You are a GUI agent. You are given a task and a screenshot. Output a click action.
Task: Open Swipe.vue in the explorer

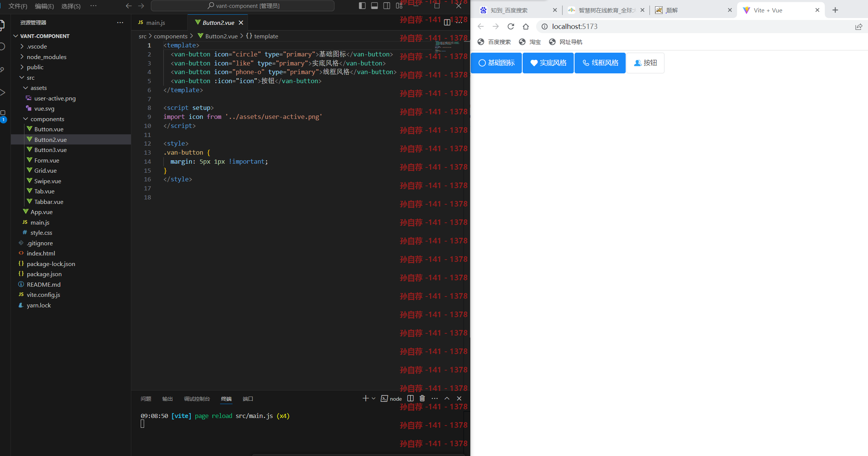[48, 181]
